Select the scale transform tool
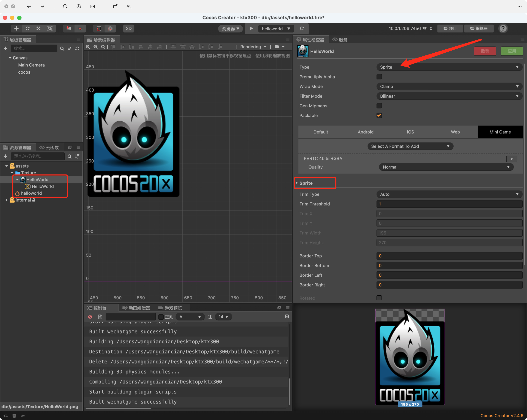The height and width of the screenshot is (420, 527). click(39, 29)
